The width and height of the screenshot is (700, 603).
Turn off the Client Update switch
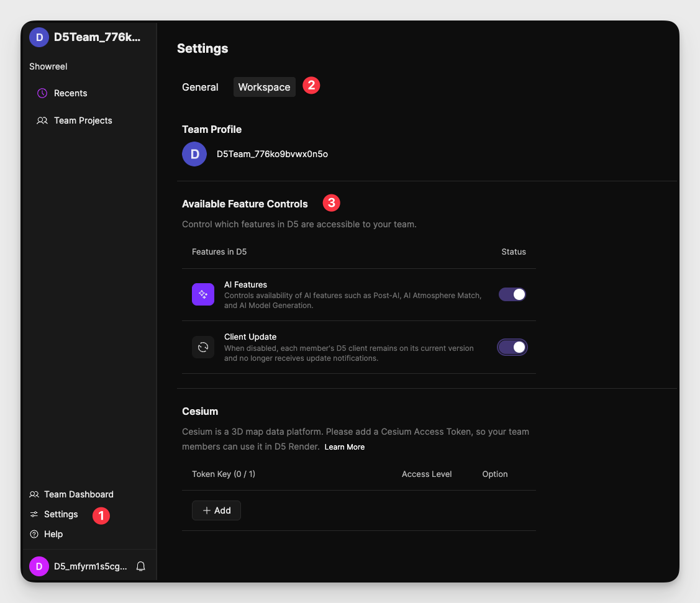512,347
